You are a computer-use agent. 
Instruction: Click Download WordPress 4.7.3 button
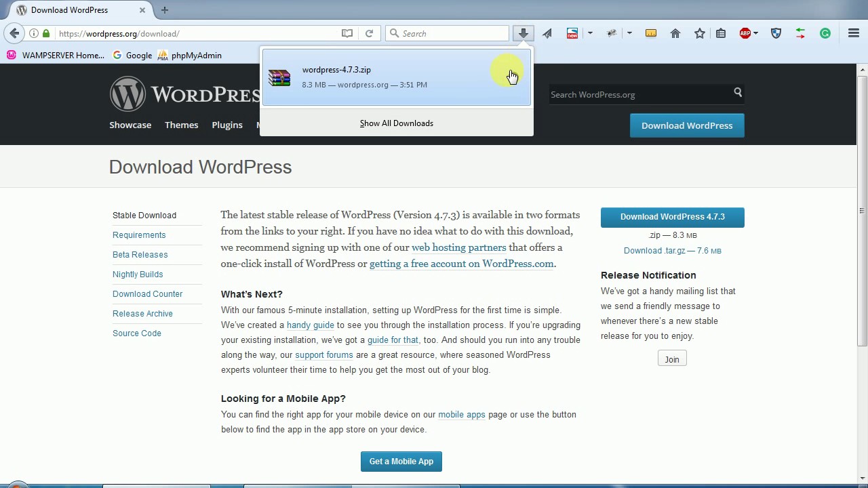click(673, 217)
